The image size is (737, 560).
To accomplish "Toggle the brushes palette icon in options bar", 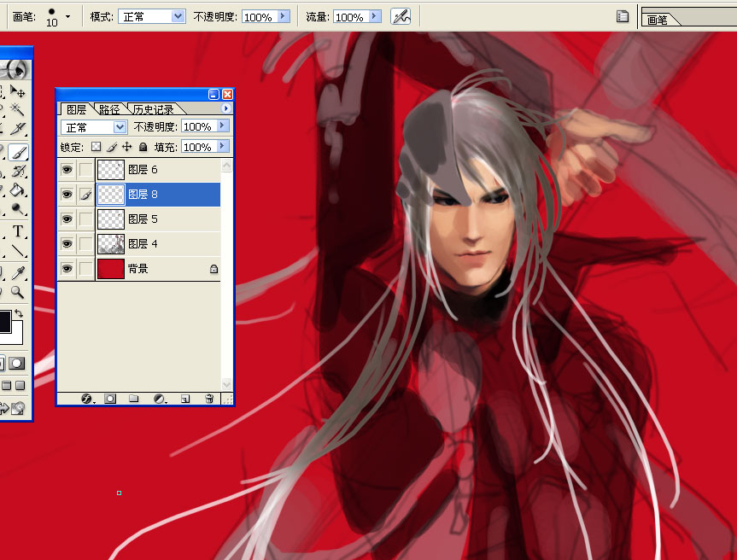I will pos(623,16).
